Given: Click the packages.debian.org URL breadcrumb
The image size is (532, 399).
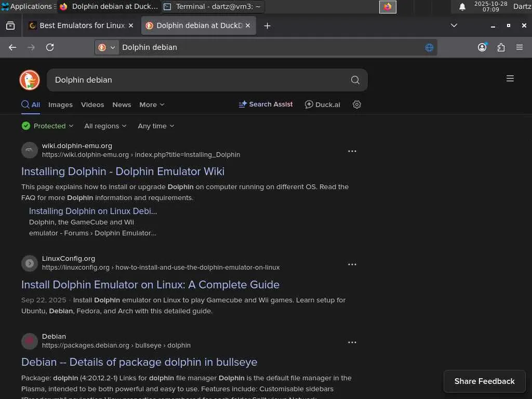Looking at the screenshot, I should click(x=116, y=345).
